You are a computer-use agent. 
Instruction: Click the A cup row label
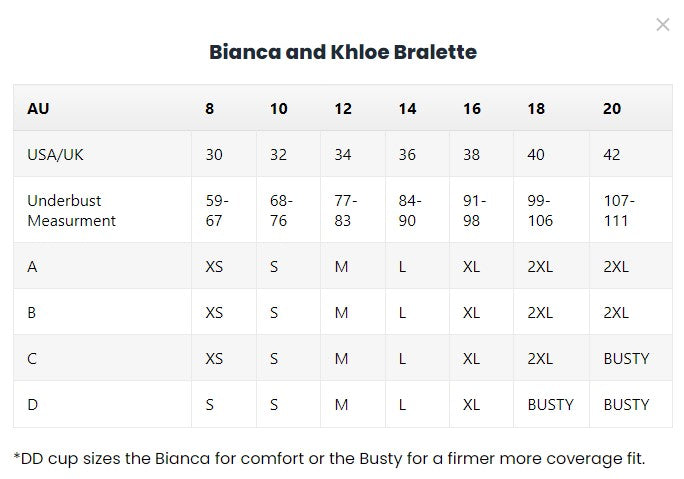[32, 267]
